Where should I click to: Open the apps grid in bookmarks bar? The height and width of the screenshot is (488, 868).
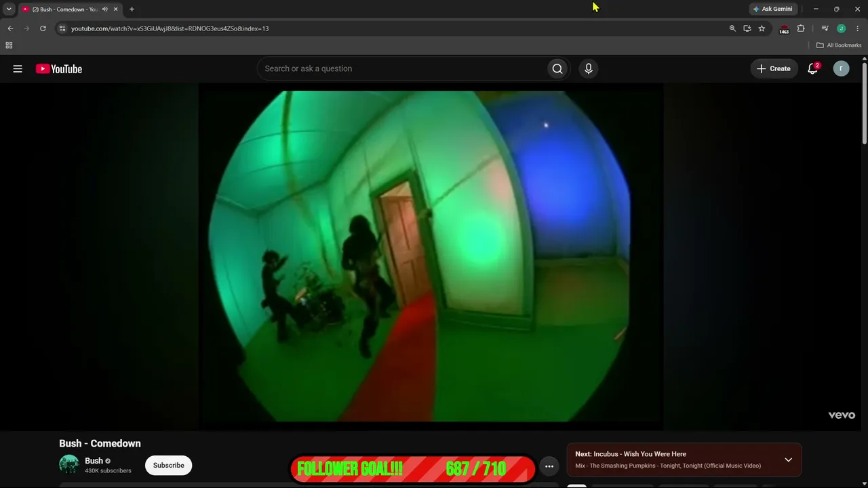click(9, 45)
